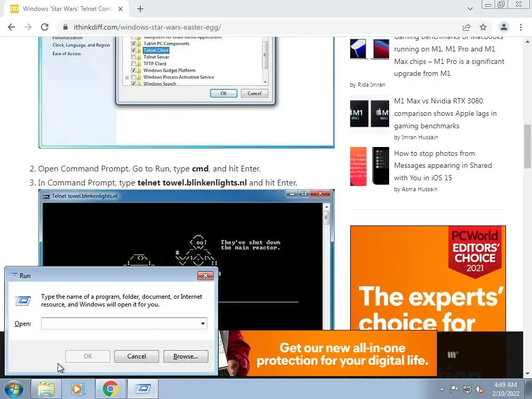Click the Chrome taskbar icon
Screen dimensions: 532x399
(x=111, y=389)
